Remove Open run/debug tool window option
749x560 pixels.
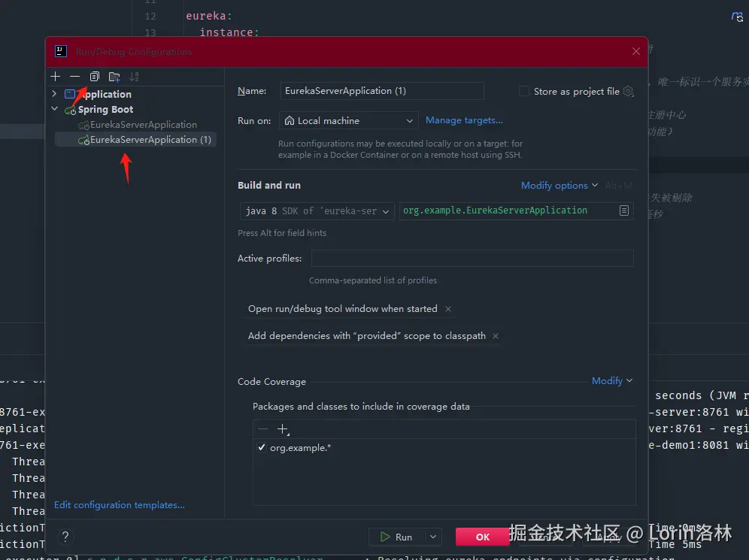[x=448, y=309]
